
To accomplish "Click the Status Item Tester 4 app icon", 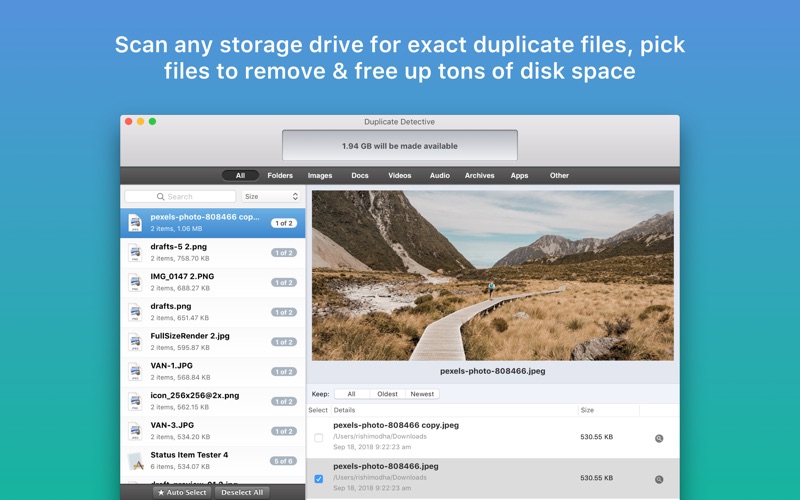I will 134,461.
